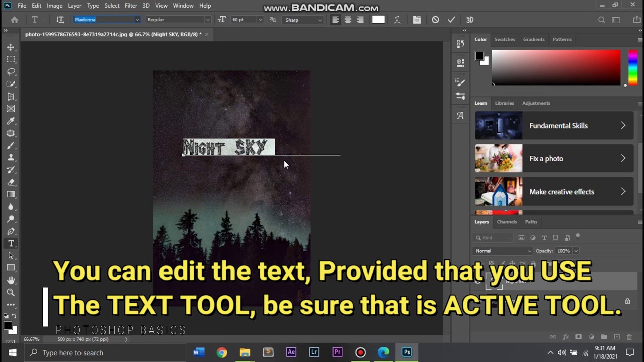Select the Lasso tool
Image resolution: width=644 pixels, height=362 pixels.
tap(11, 72)
